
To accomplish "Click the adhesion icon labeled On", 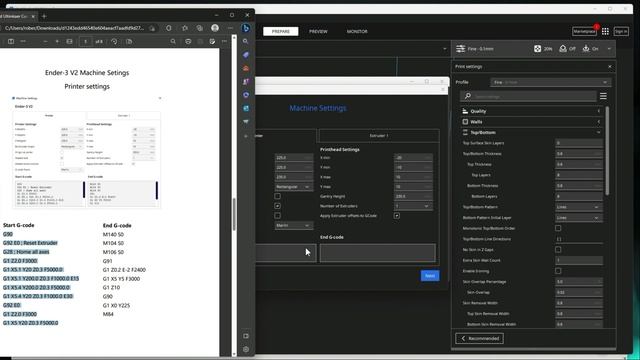I will click(586, 49).
